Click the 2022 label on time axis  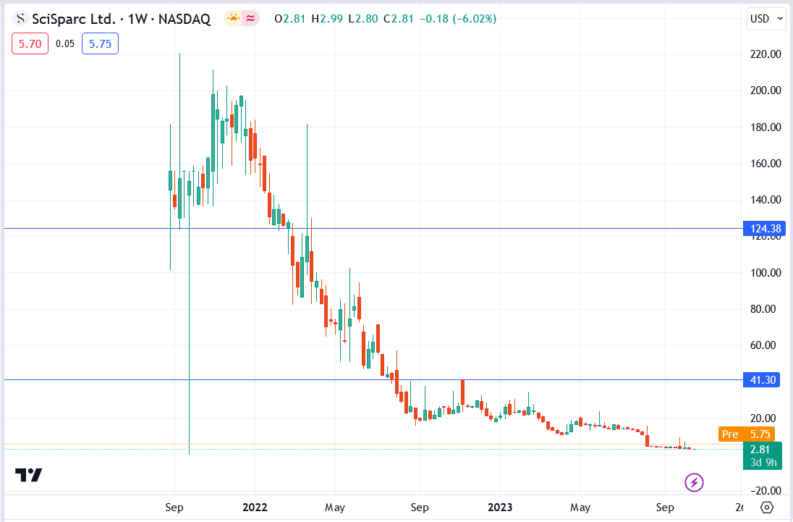pos(256,507)
